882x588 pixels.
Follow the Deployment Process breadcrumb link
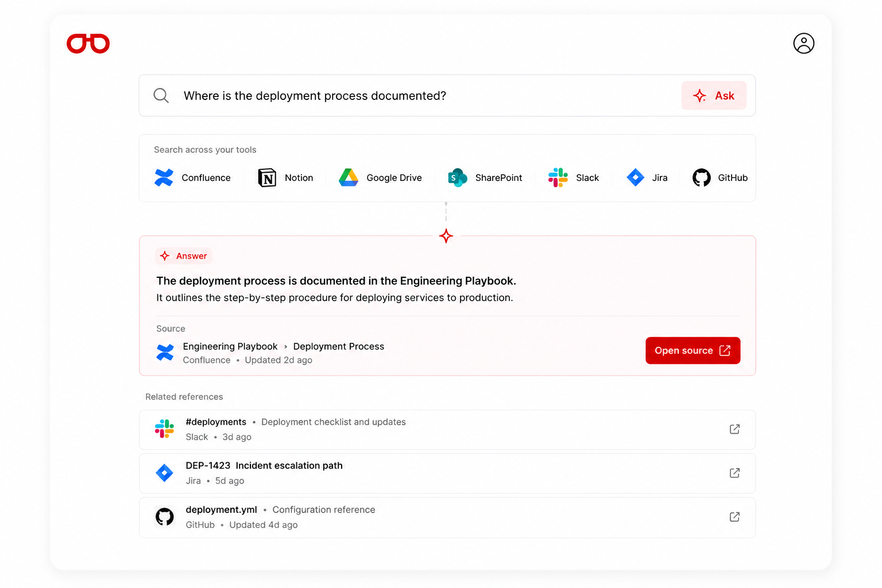(339, 346)
